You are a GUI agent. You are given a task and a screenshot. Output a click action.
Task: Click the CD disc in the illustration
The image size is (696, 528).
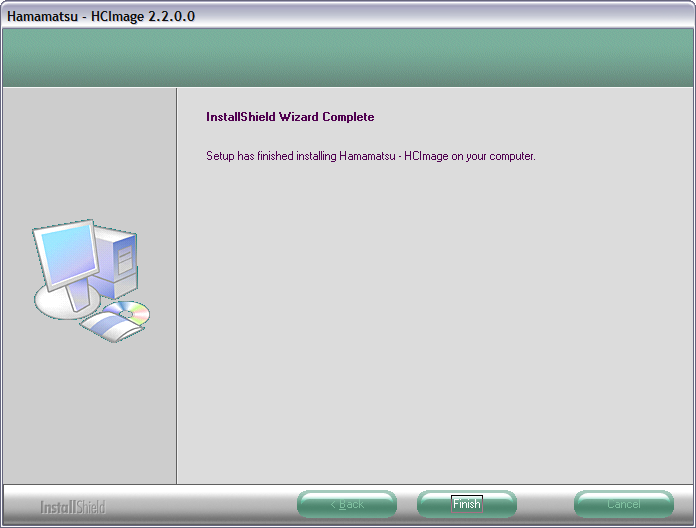coord(128,312)
